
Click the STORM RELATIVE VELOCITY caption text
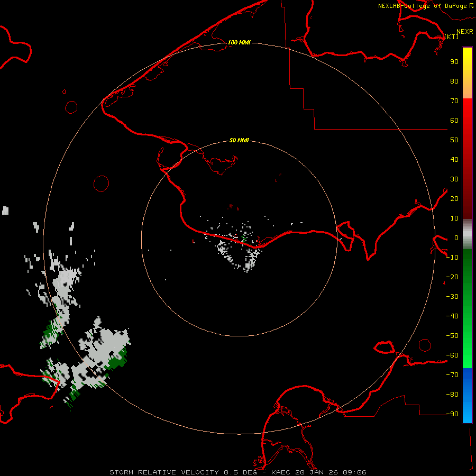point(164,472)
